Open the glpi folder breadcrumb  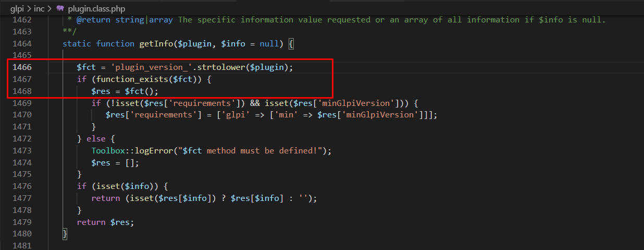(x=18, y=8)
